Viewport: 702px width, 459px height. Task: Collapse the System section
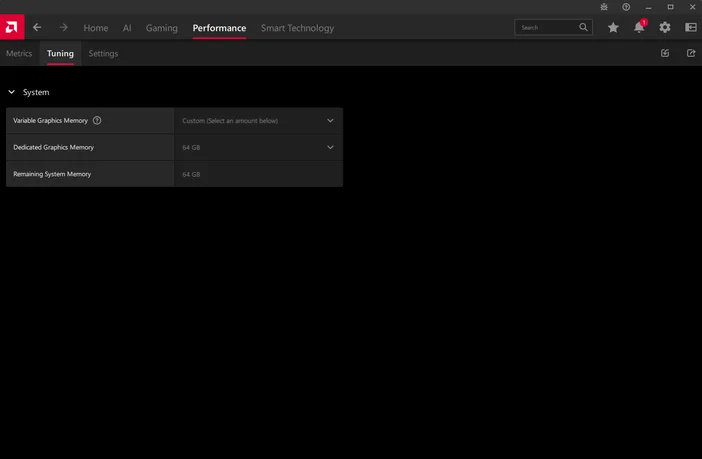pyautogui.click(x=12, y=92)
